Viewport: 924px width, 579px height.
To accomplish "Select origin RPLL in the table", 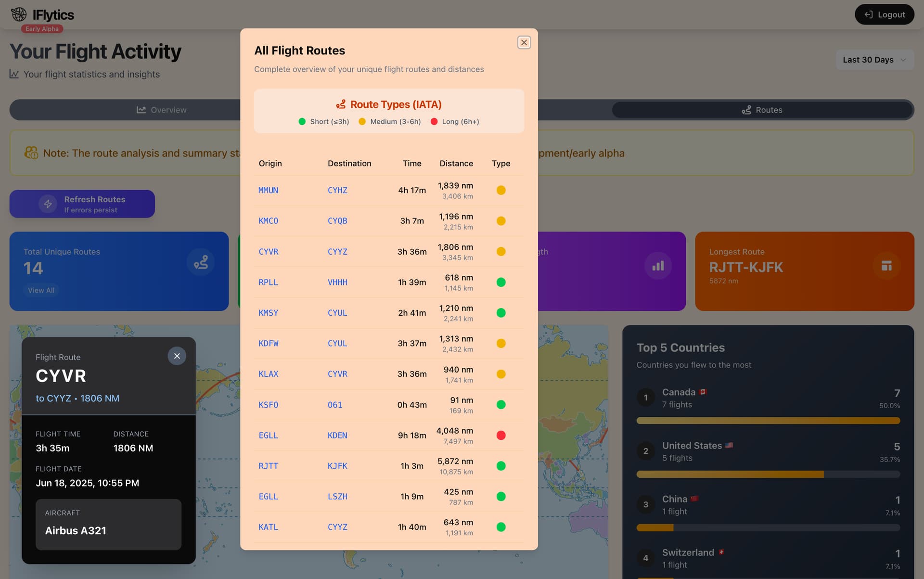I will (268, 283).
